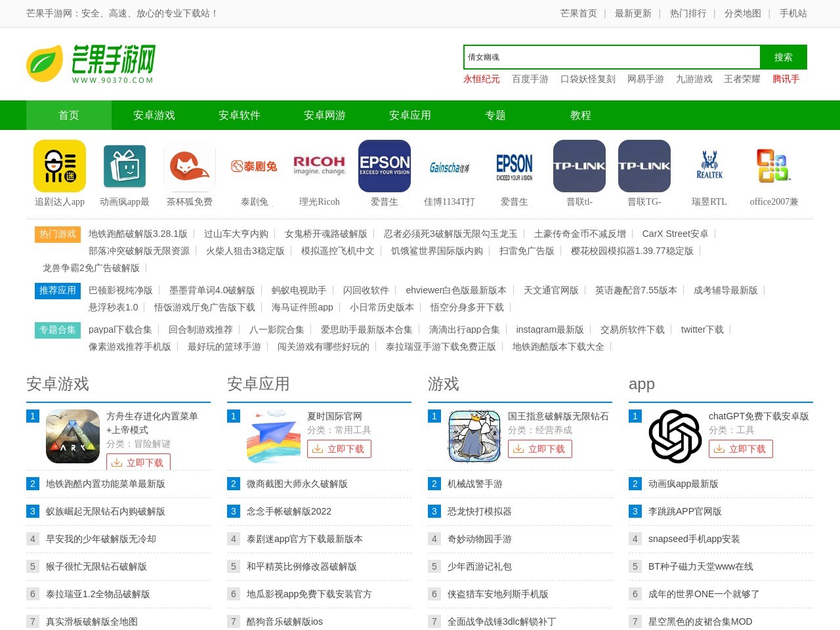Open the white EPSON 爱普生 icon
840x630 pixels.
click(x=514, y=166)
